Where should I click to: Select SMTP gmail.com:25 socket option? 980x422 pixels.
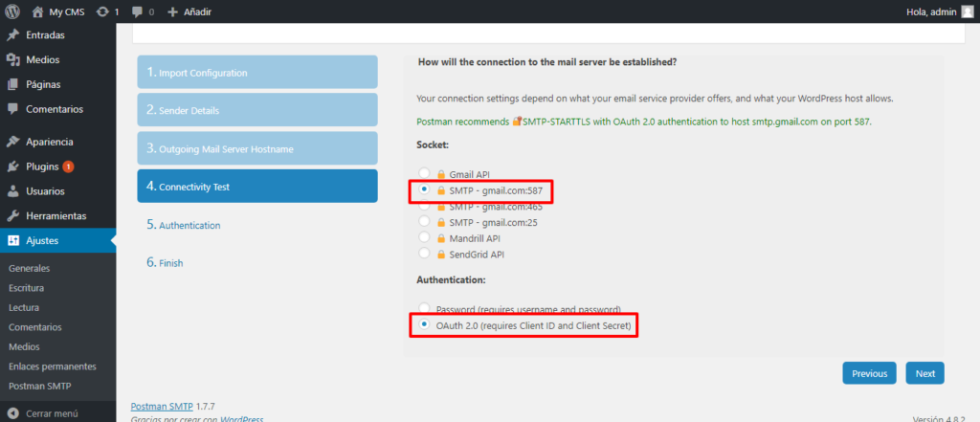click(424, 221)
